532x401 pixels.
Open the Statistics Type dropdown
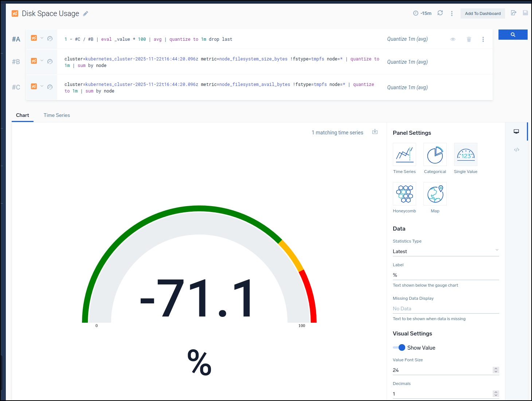click(446, 251)
